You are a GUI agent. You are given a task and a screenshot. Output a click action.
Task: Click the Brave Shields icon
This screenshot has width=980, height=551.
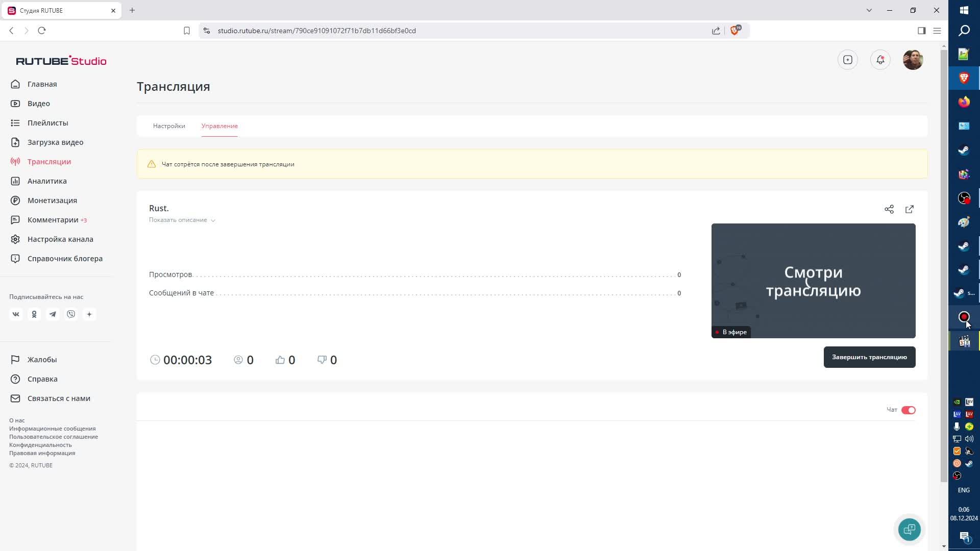pos(734,31)
